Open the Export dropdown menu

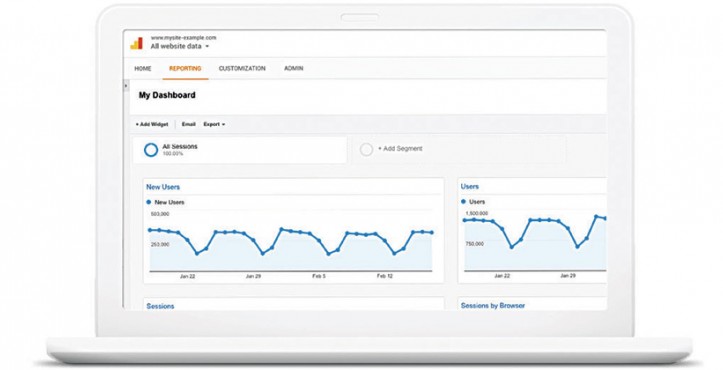point(214,124)
